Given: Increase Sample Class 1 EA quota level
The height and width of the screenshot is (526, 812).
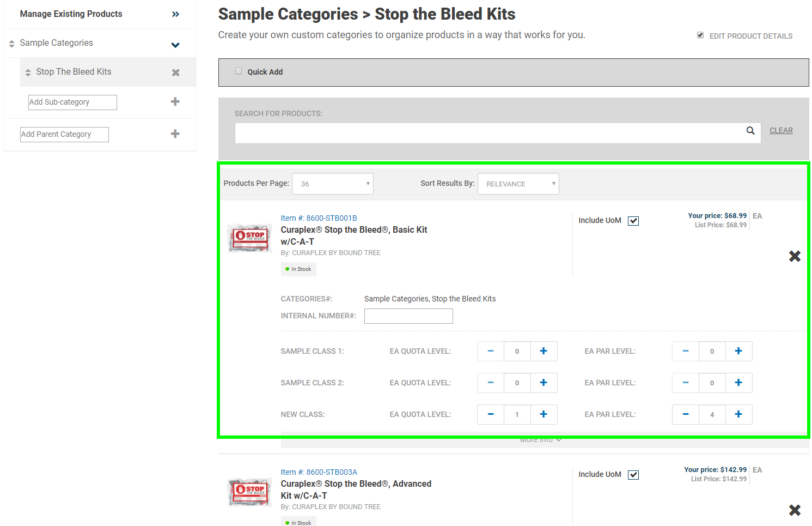Looking at the screenshot, I should pyautogui.click(x=543, y=352).
